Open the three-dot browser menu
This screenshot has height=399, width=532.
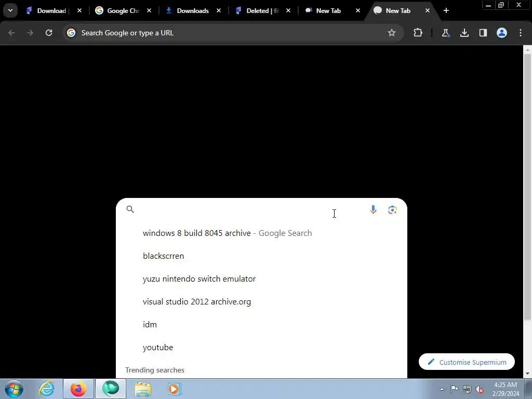521,33
